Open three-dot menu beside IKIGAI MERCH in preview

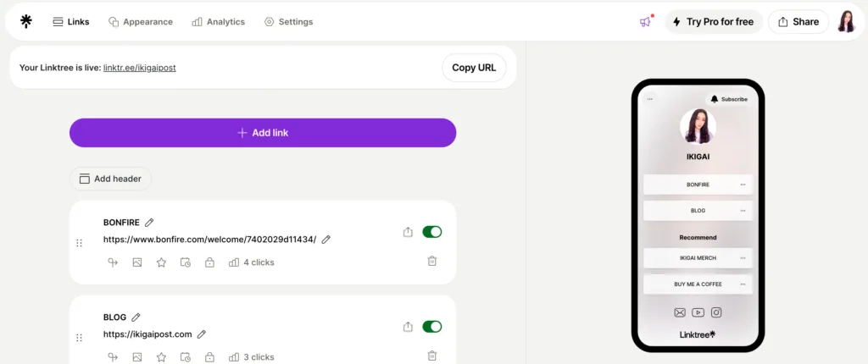tap(743, 258)
